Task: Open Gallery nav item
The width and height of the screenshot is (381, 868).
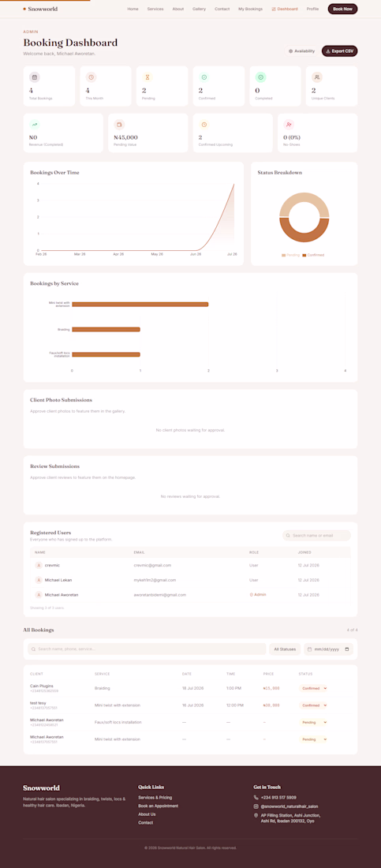Action: coord(200,9)
